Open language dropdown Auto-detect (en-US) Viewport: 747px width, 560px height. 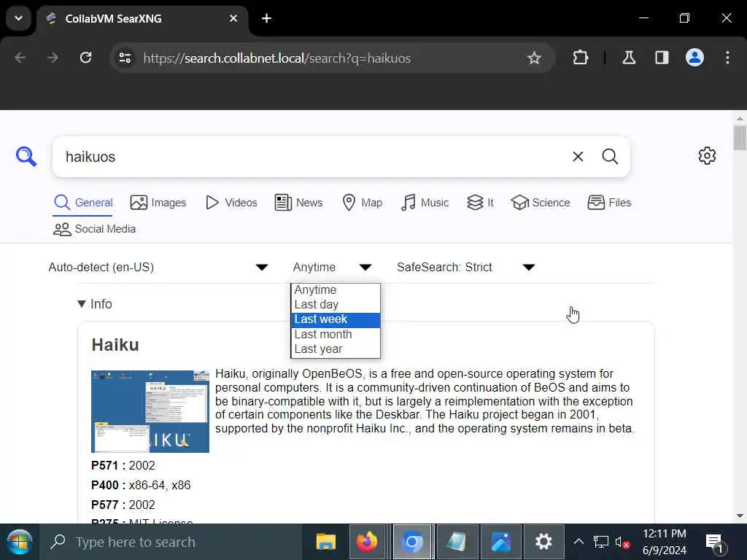pos(158,267)
